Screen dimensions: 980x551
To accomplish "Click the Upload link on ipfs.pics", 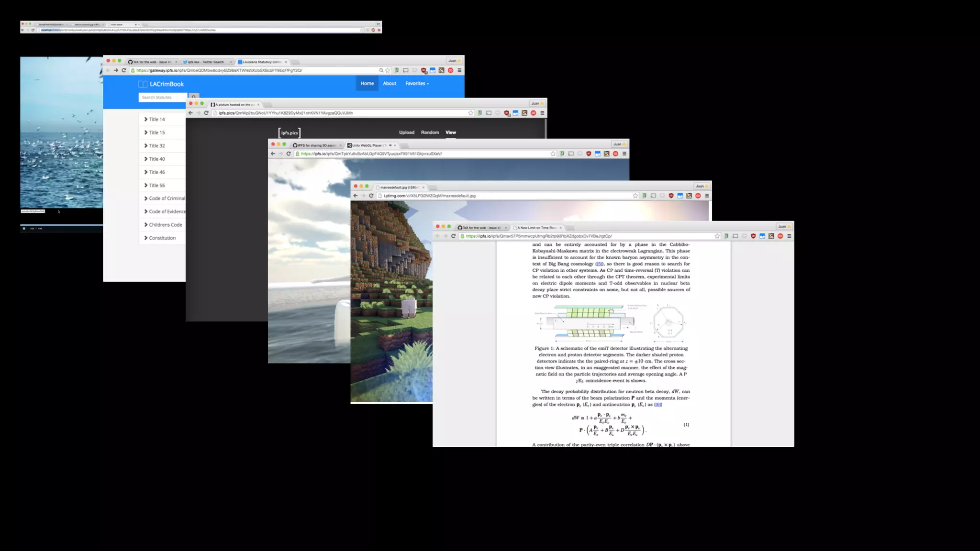I will click(x=407, y=132).
